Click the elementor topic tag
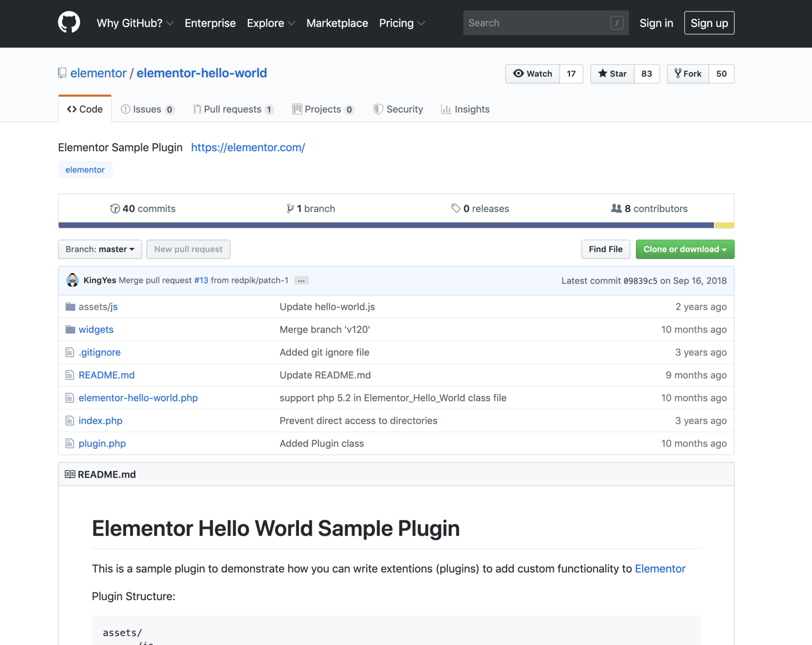This screenshot has width=812, height=645. [x=85, y=170]
